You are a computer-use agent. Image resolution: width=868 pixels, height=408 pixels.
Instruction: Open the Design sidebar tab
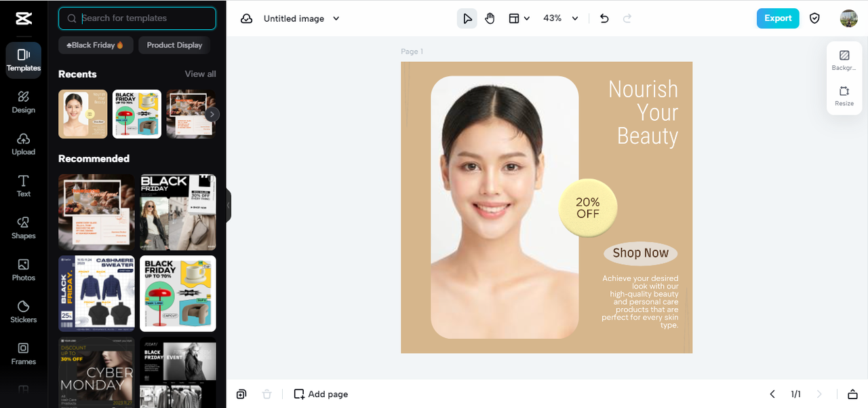(24, 101)
